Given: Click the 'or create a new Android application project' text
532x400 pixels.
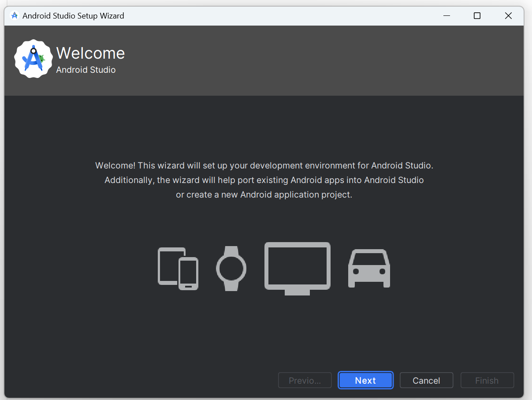Looking at the screenshot, I should coord(264,194).
